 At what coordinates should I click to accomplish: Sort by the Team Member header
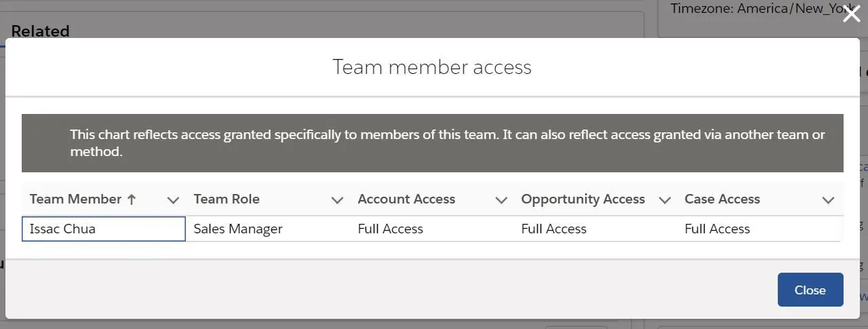pos(75,199)
